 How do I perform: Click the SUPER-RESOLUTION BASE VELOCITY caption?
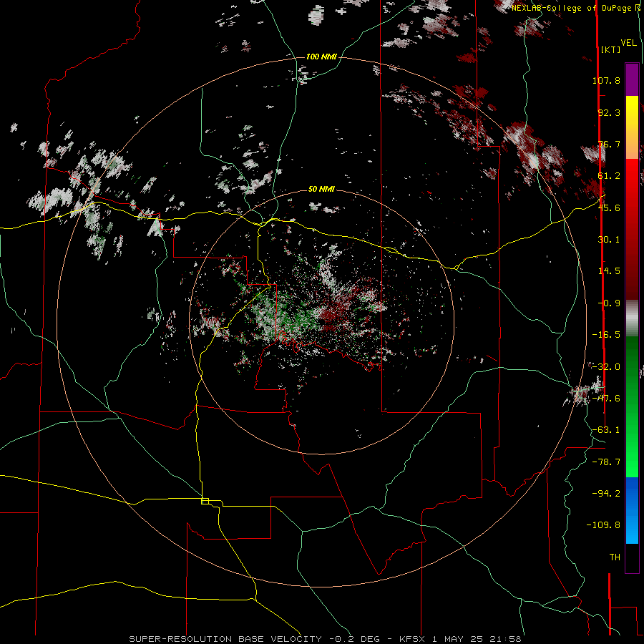[225, 639]
